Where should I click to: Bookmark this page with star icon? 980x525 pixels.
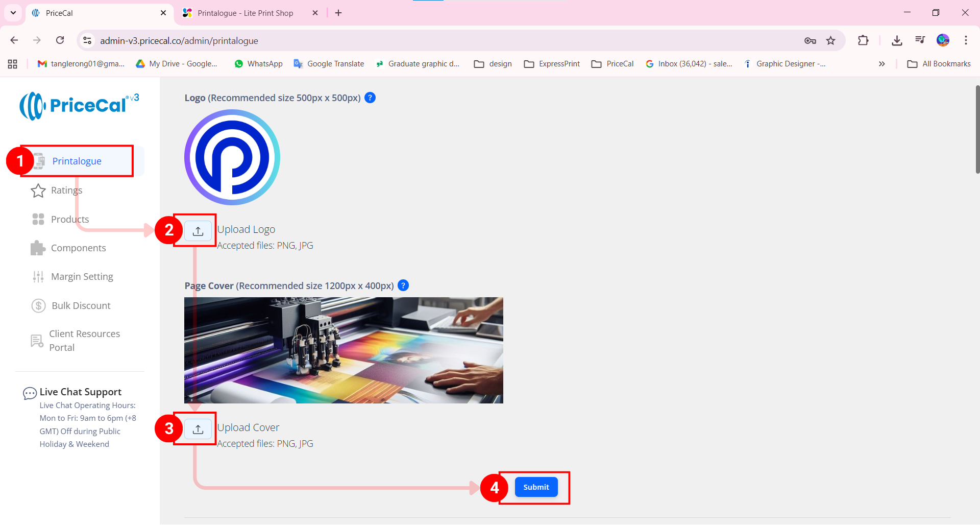831,41
